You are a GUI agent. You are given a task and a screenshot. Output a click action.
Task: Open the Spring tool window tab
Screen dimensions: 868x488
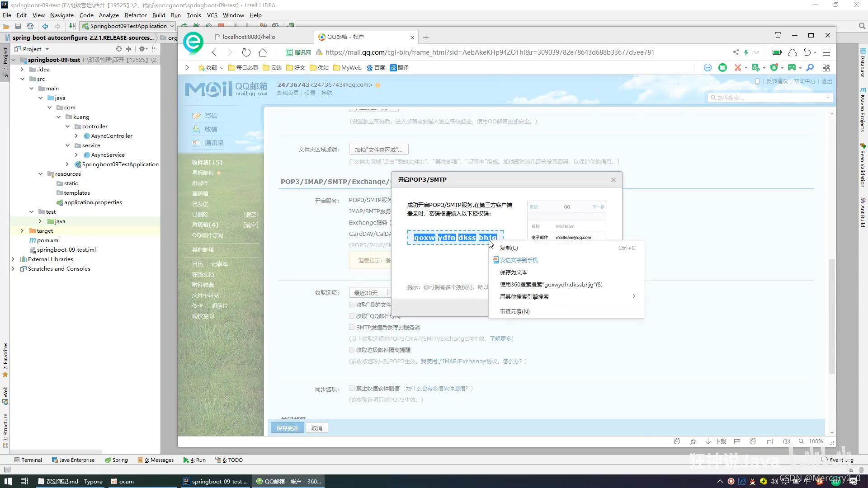117,460
